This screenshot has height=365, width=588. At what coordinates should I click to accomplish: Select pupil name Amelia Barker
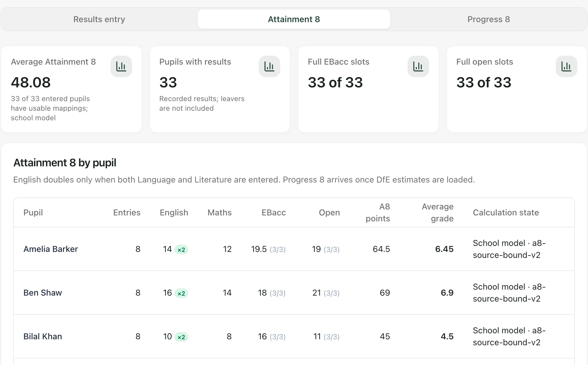coord(50,249)
